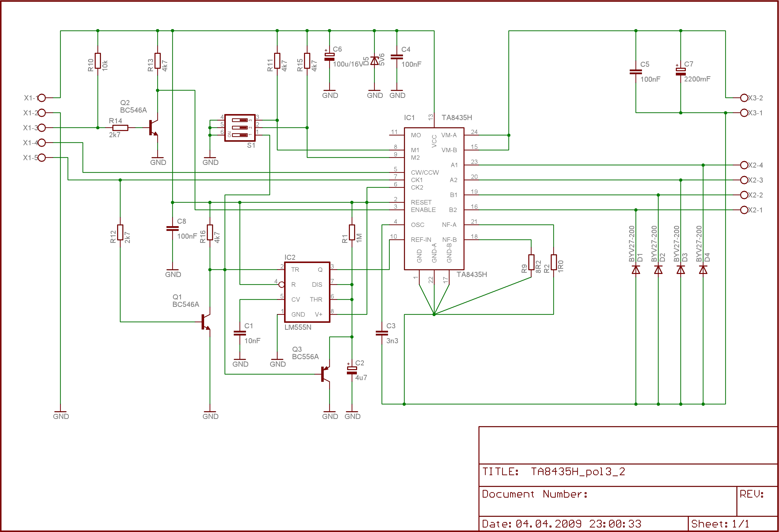
Task: Select the C2 4u7 electrolytic capacitor
Action: 352,370
